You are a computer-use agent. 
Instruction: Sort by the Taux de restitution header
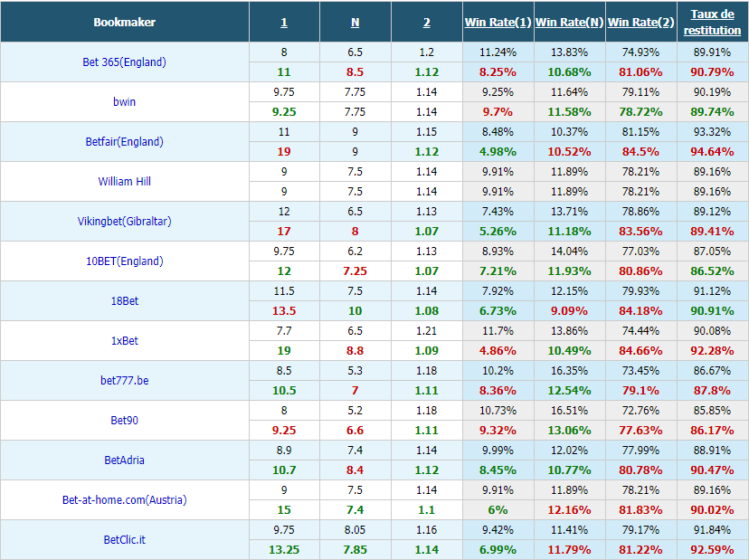tap(712, 22)
